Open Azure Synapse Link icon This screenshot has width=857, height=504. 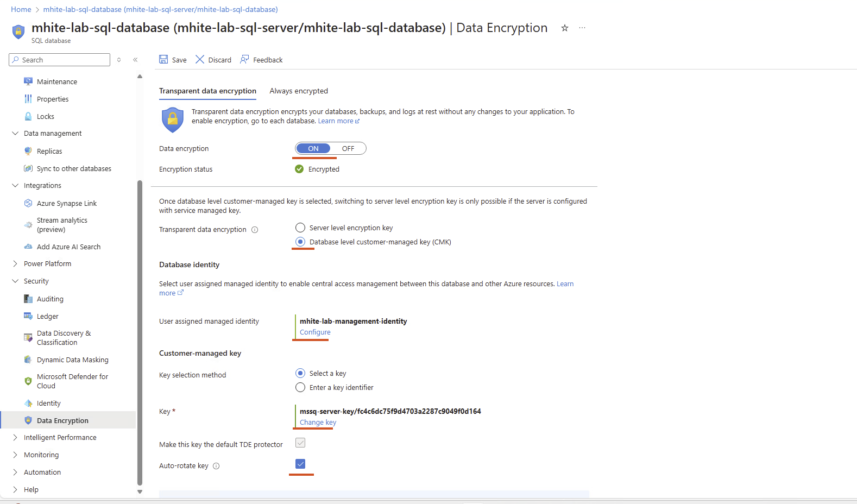click(28, 203)
